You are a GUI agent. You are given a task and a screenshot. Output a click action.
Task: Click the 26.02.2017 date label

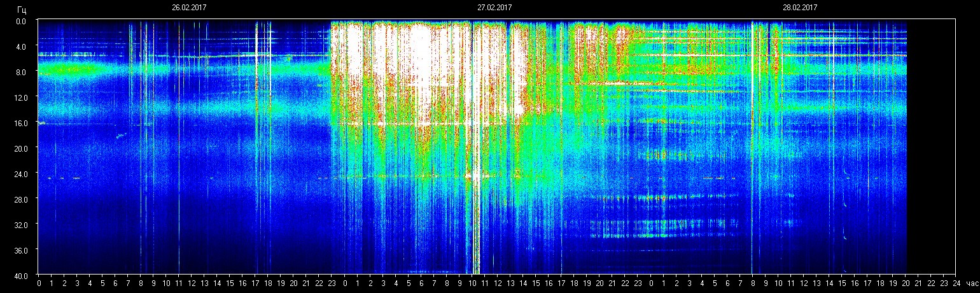click(189, 8)
